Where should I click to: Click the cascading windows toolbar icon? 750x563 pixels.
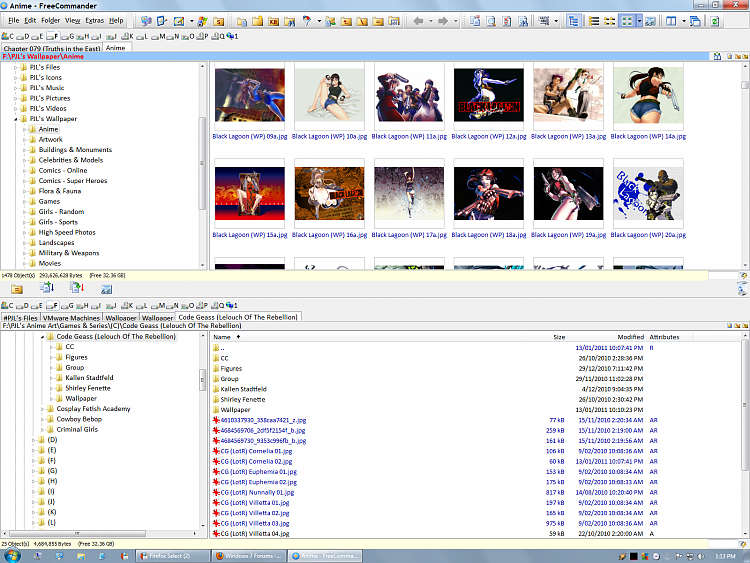695,21
